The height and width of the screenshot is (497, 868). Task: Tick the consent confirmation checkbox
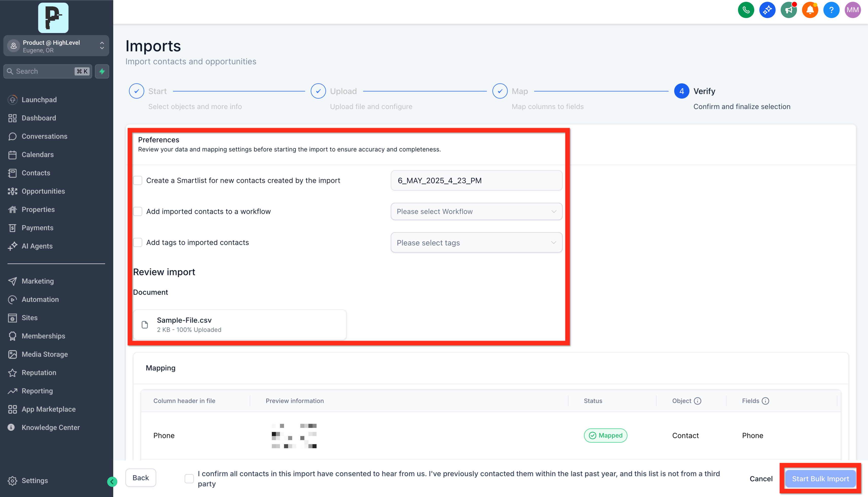(189, 478)
